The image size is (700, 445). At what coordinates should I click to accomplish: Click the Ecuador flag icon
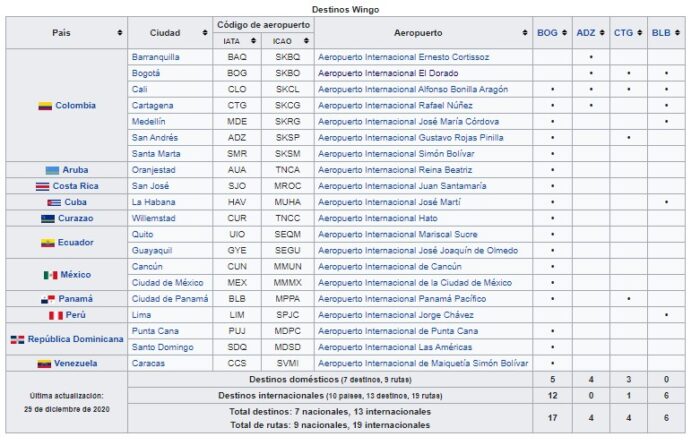(x=48, y=242)
